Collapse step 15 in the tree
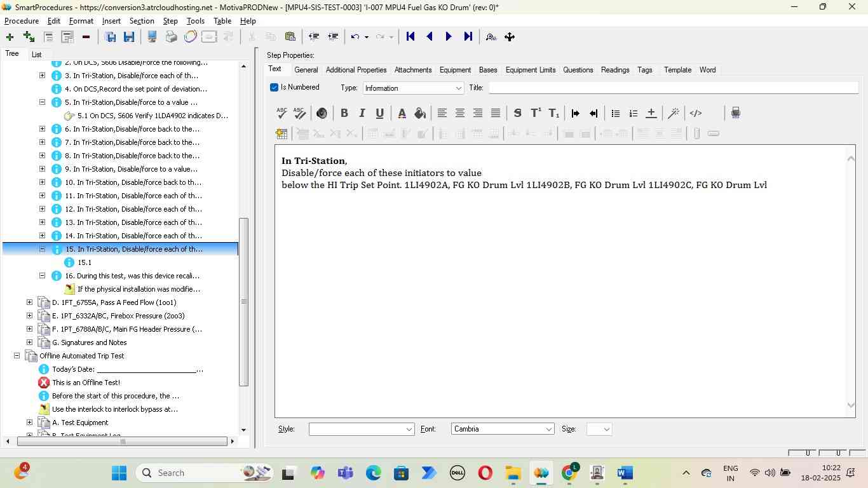868x488 pixels. [43, 249]
